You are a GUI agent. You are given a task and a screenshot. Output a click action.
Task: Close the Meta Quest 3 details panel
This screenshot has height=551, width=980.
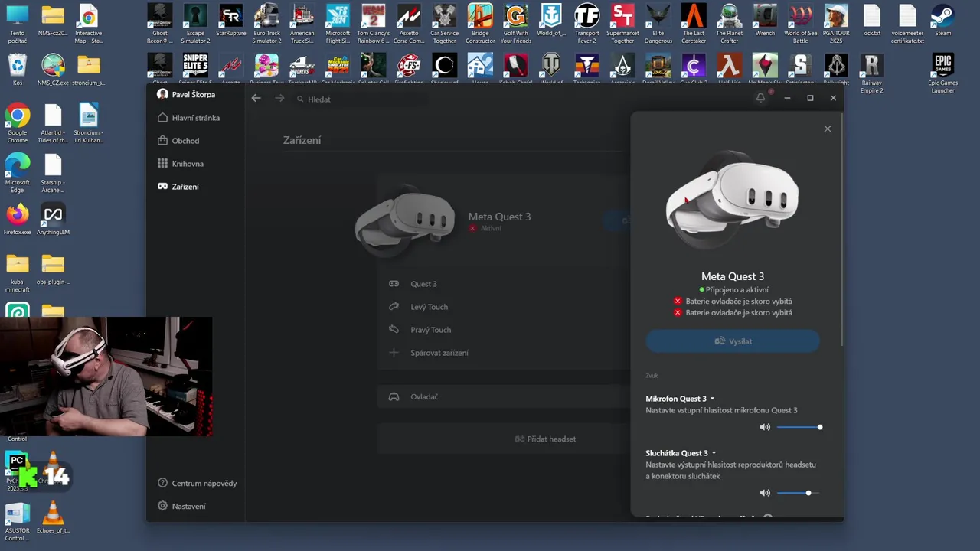click(x=828, y=129)
